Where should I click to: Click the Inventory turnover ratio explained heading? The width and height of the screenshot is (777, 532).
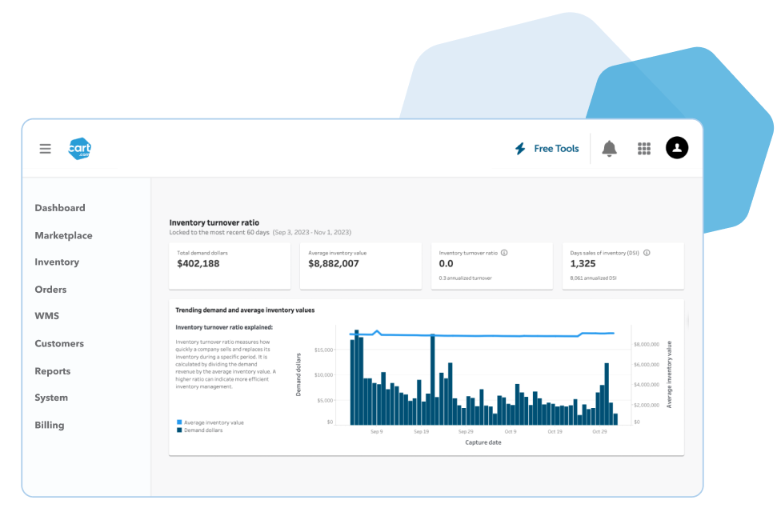coord(224,327)
